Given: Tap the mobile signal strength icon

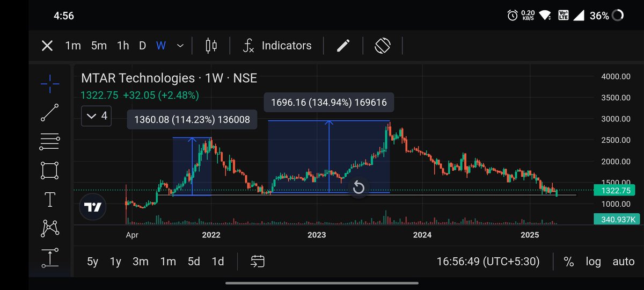Looking at the screenshot, I should point(580,16).
